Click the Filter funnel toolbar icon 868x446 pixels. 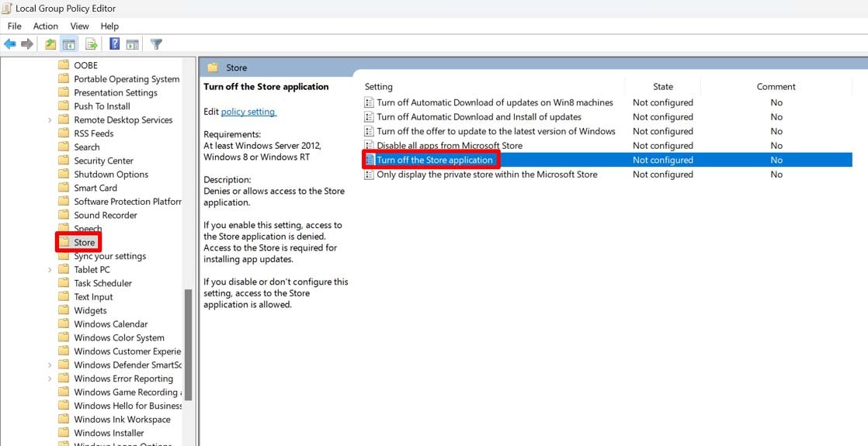click(x=156, y=44)
